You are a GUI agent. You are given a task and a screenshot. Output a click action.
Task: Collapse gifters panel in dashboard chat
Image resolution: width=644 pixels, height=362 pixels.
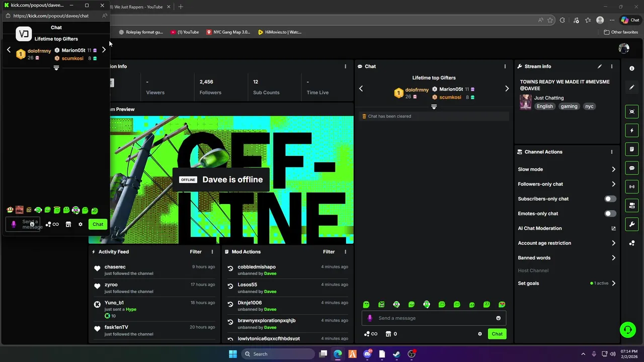coord(434,107)
